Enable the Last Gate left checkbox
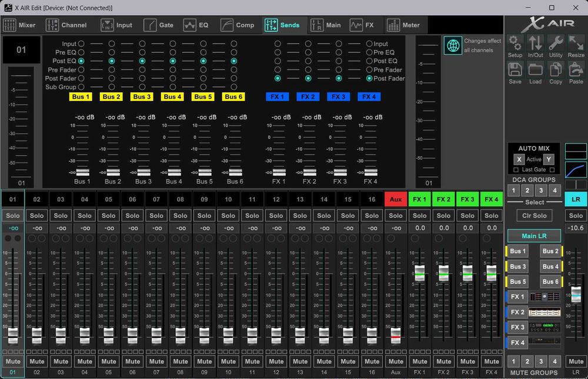Image resolution: width=588 pixels, height=379 pixels. (x=516, y=170)
